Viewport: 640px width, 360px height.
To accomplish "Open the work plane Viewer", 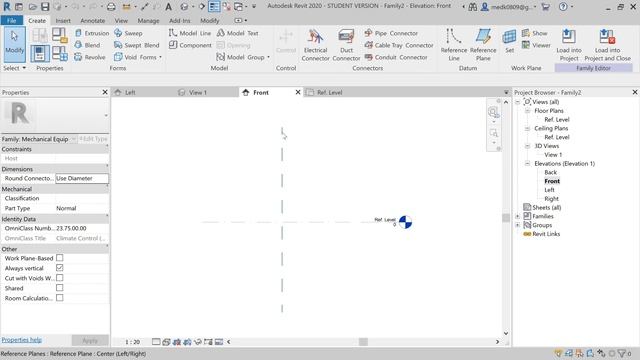I will pos(536,45).
